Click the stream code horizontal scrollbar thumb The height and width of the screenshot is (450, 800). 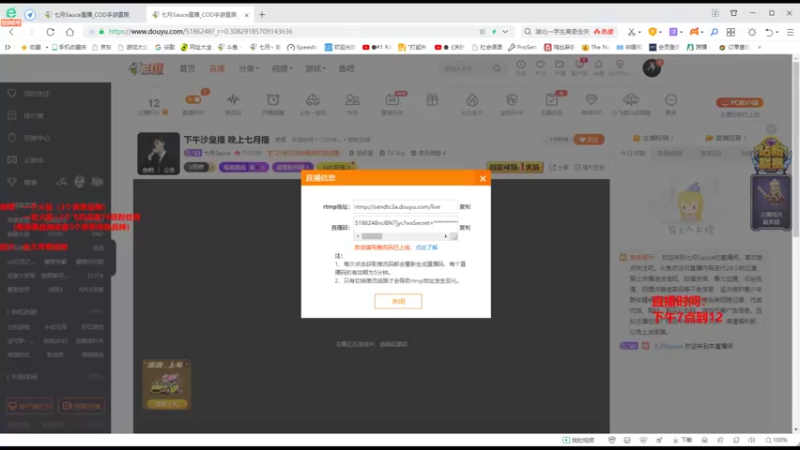(372, 236)
